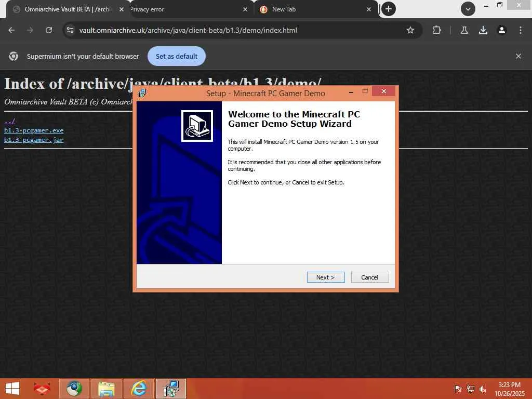
Task: Click the browser forward arrow
Action: [30, 30]
